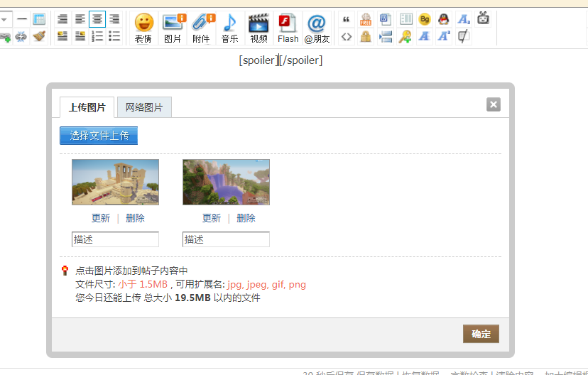
Task: Click the italic styled blue A icon
Action: pyautogui.click(x=425, y=36)
